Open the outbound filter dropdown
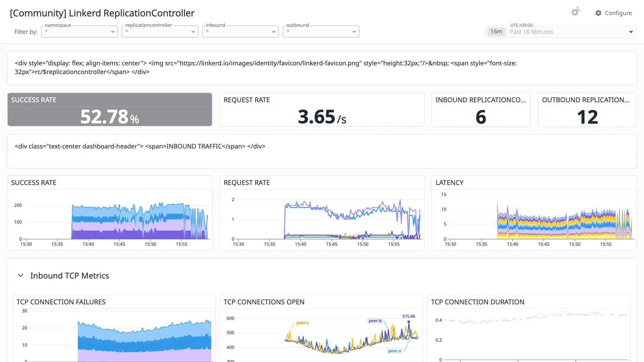The height and width of the screenshot is (362, 644). (x=321, y=32)
